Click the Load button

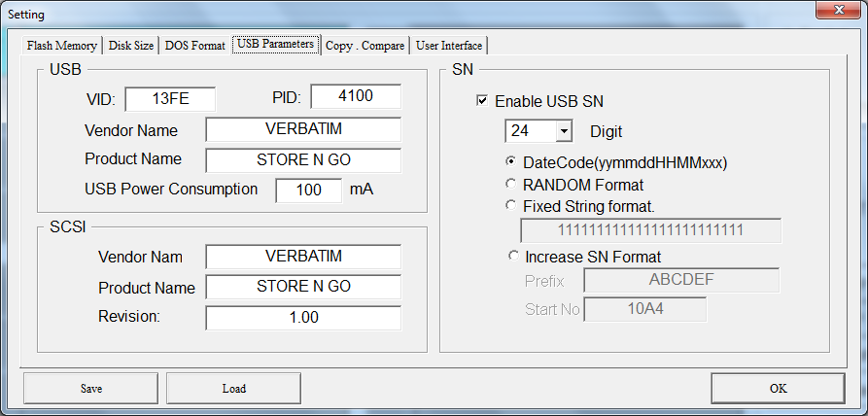(233, 389)
